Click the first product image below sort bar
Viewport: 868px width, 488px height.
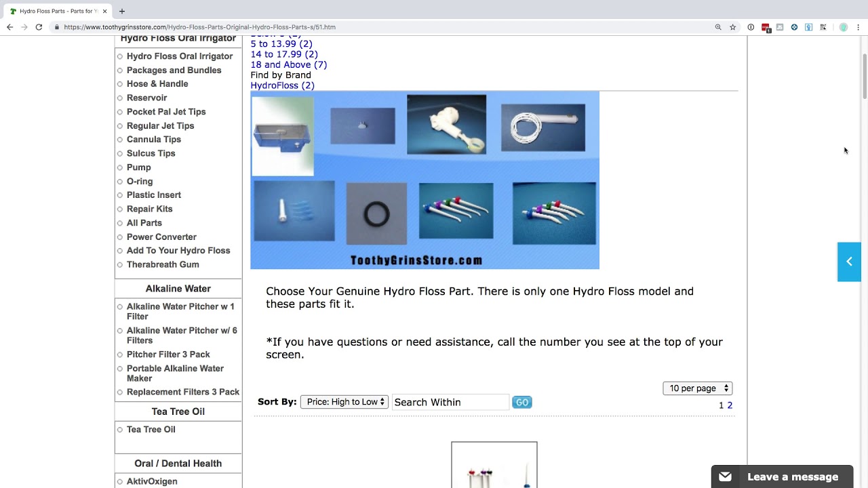pyautogui.click(x=494, y=465)
